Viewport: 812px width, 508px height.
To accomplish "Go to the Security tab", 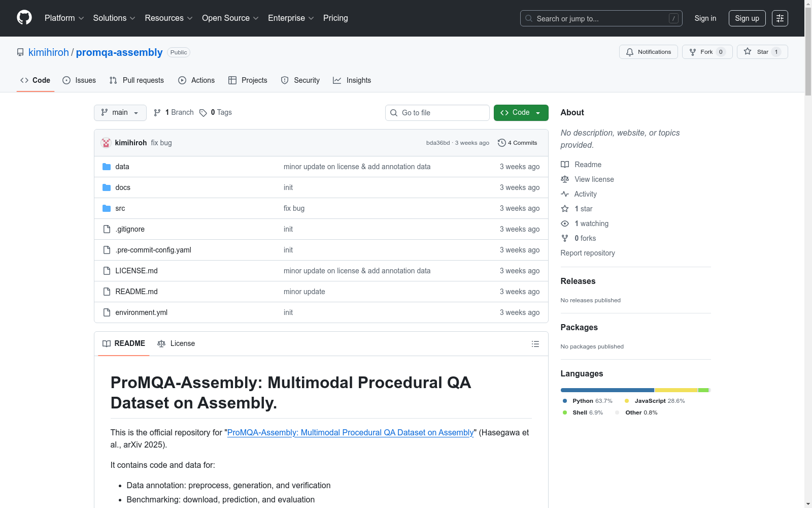I will pyautogui.click(x=300, y=80).
